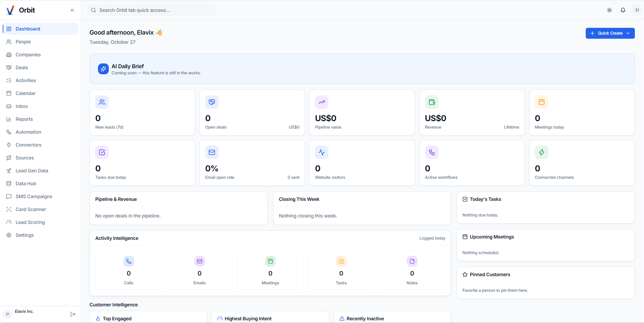Click the New leads people icon
The image size is (644, 323).
point(102,102)
